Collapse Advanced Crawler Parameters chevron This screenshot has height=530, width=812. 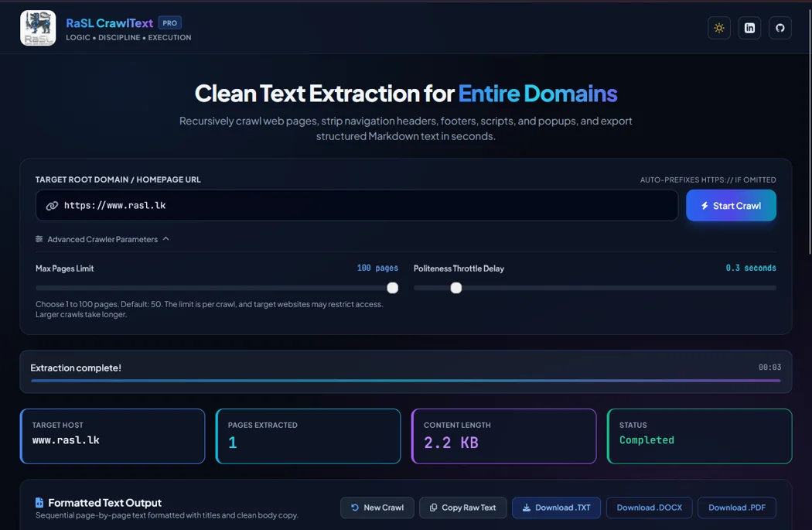pyautogui.click(x=165, y=239)
